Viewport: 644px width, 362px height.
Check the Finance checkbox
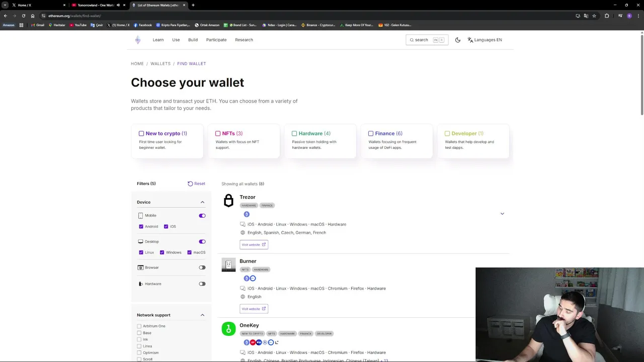coord(371,133)
